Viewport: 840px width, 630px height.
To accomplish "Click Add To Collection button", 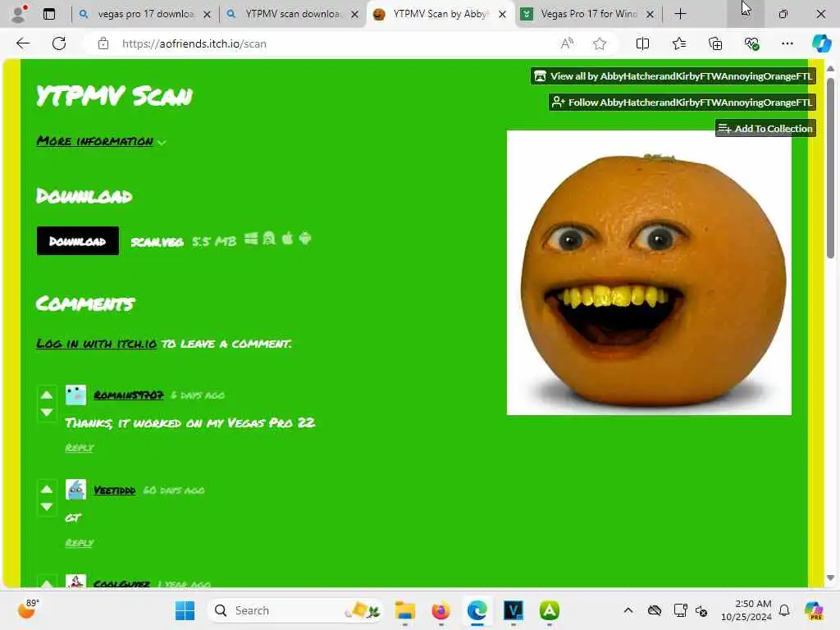I will tap(765, 129).
